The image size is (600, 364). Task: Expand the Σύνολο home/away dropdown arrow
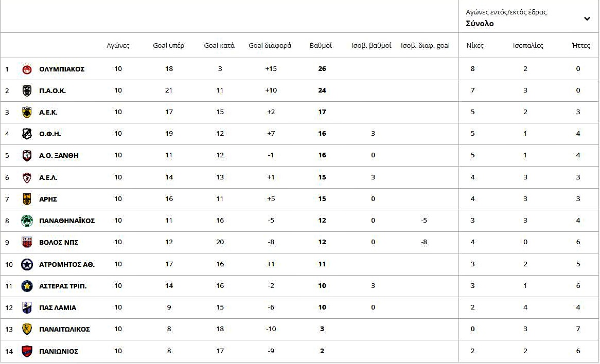point(587,19)
